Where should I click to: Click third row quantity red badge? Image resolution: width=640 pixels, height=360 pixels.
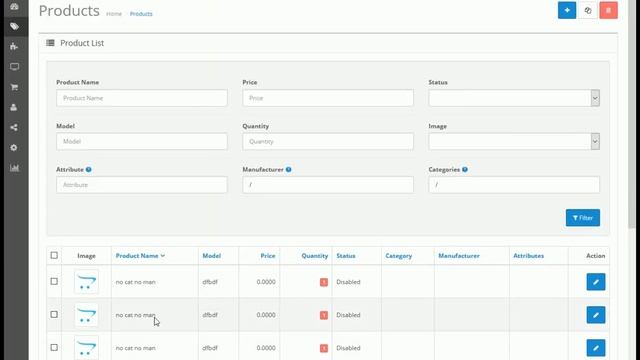click(324, 348)
